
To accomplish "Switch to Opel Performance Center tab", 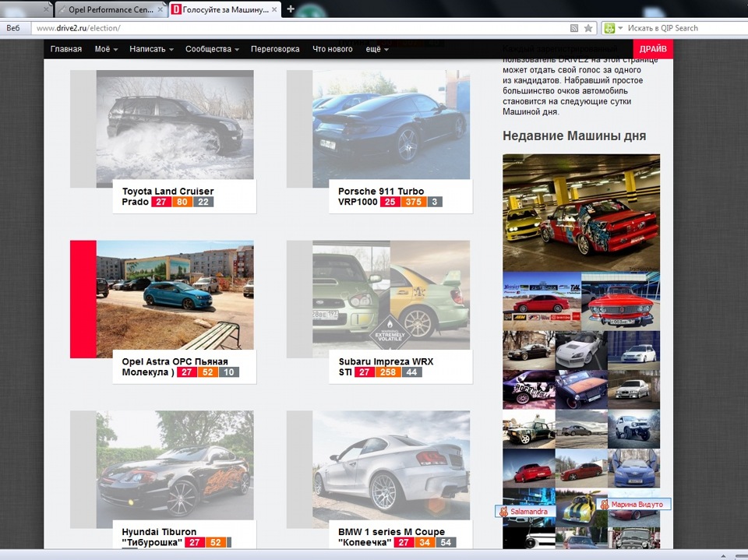I will coord(111,9).
